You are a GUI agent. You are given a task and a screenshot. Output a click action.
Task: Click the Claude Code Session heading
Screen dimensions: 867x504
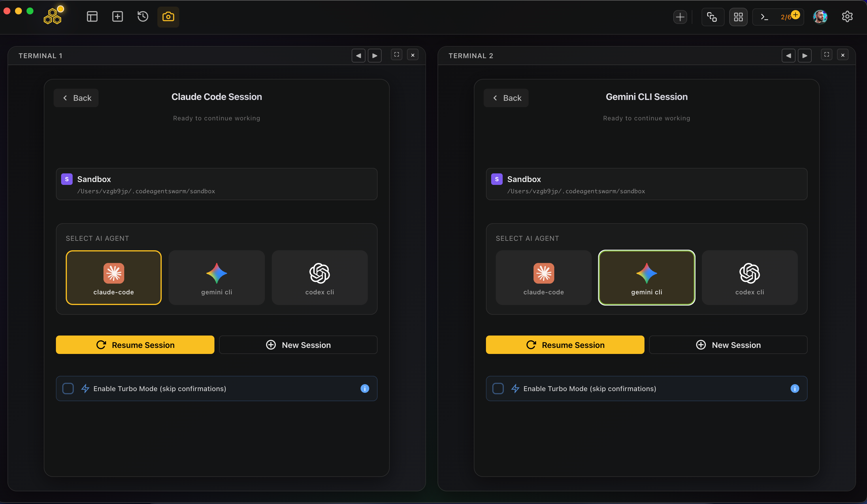(x=217, y=97)
